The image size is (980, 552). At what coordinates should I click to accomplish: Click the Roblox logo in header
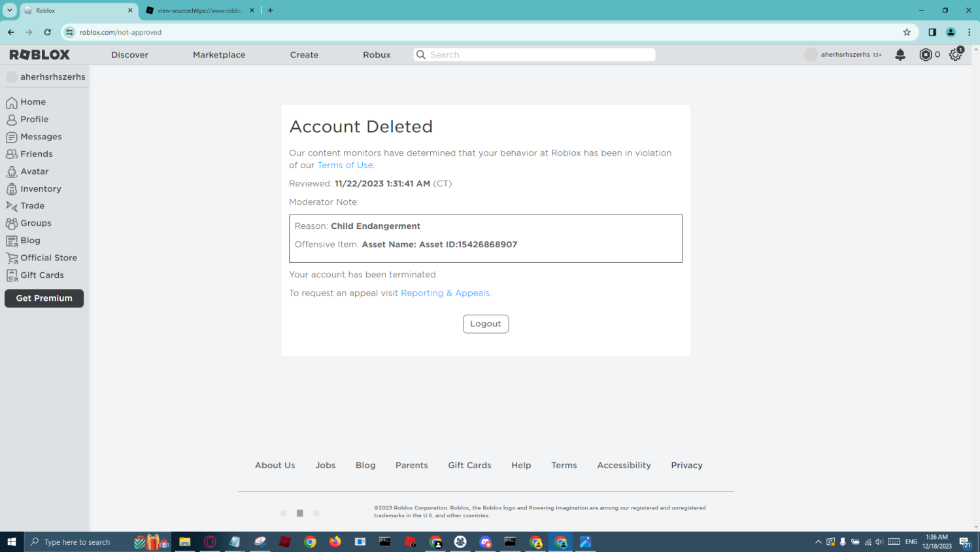(x=40, y=55)
